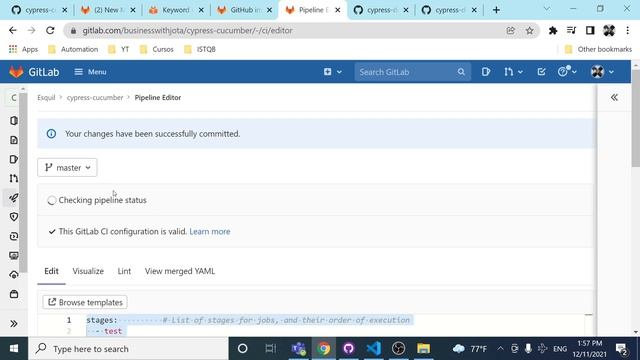640x360 pixels.
Task: Open Infrastructure cloud sidebar icon
Action: click(13, 275)
